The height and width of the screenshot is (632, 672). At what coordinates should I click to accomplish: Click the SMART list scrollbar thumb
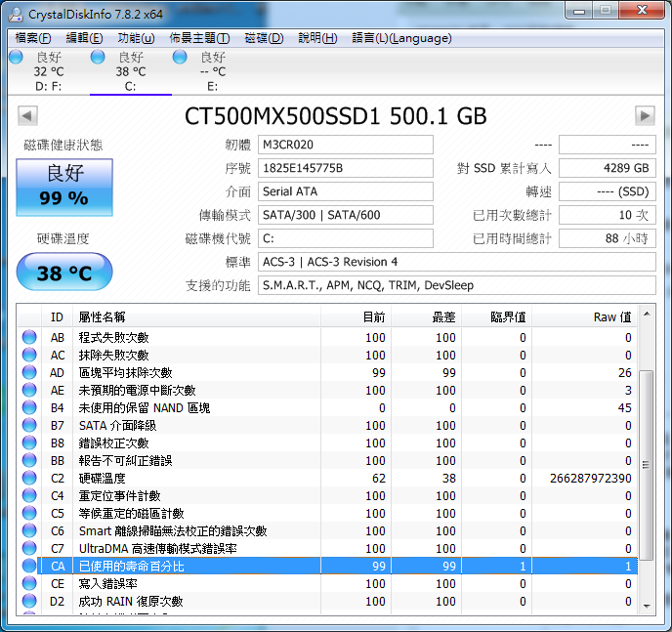[x=647, y=465]
